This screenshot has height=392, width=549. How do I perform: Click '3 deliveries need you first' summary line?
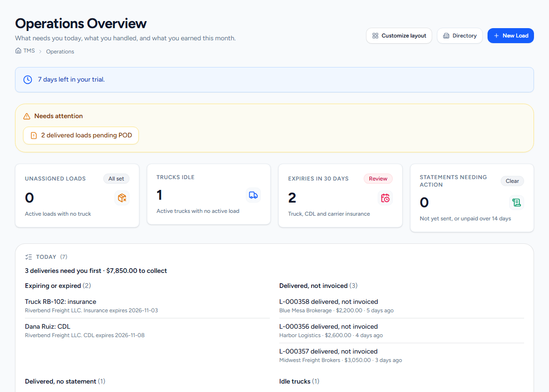pyautogui.click(x=96, y=271)
